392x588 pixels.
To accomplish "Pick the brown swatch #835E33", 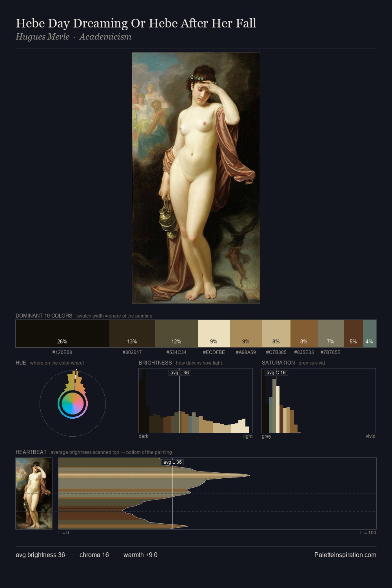I will 304,334.
